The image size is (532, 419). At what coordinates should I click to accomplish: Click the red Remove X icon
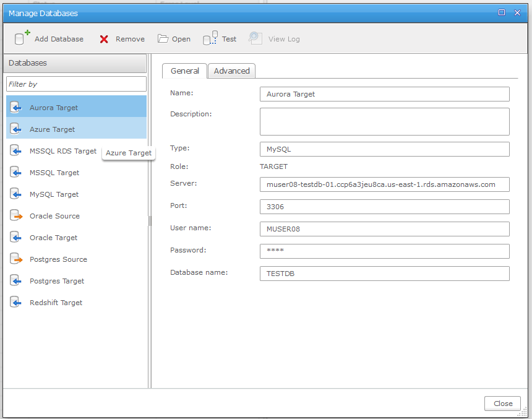click(104, 39)
